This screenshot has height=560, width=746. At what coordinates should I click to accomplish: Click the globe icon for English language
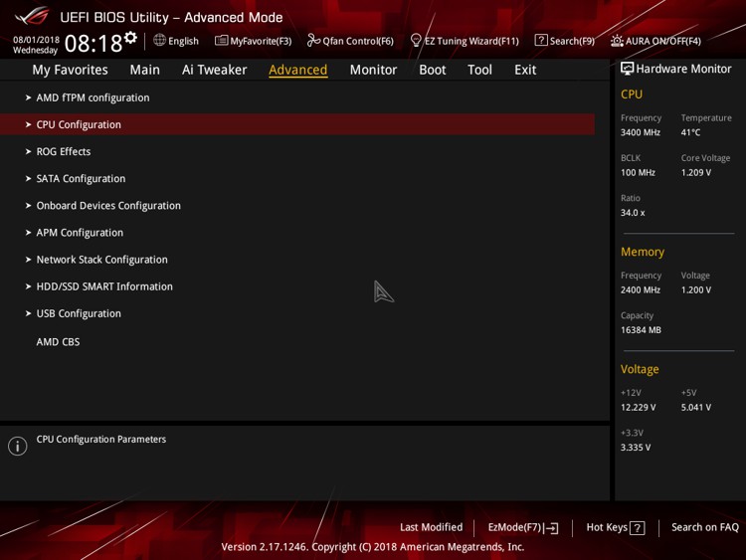159,41
